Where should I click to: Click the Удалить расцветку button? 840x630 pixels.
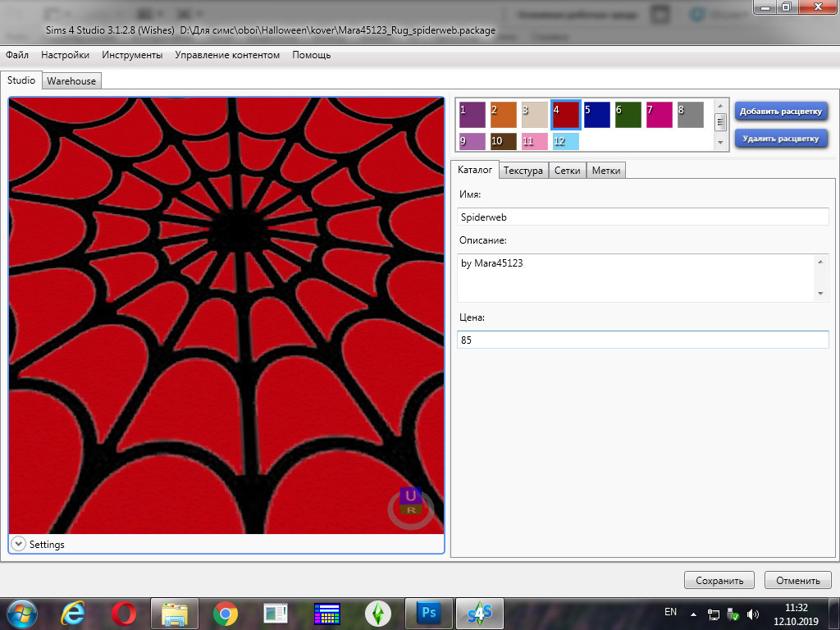(x=781, y=138)
